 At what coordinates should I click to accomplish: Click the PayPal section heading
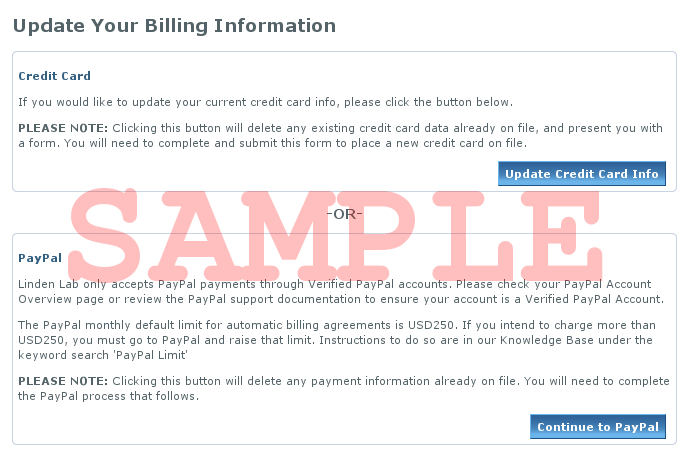coord(40,258)
